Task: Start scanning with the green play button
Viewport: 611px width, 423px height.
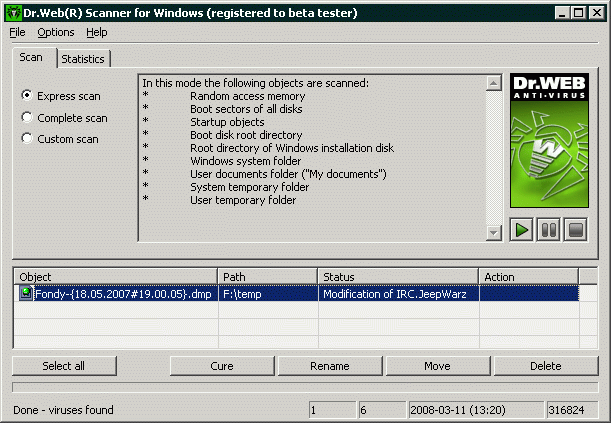Action: (521, 230)
